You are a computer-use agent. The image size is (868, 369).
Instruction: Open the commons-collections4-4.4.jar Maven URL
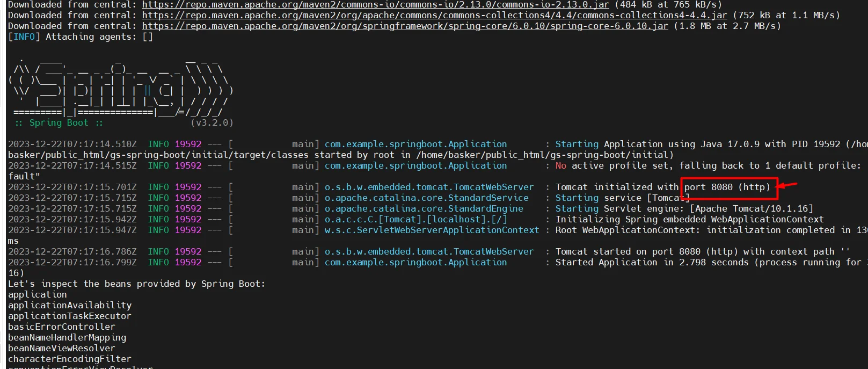click(435, 15)
